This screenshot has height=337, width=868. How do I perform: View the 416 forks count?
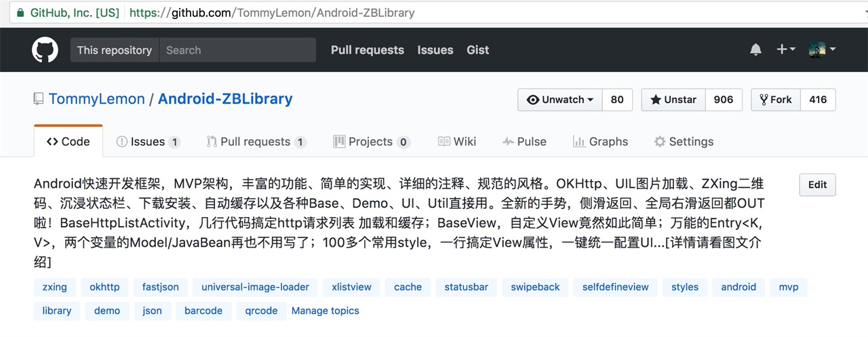[x=818, y=100]
